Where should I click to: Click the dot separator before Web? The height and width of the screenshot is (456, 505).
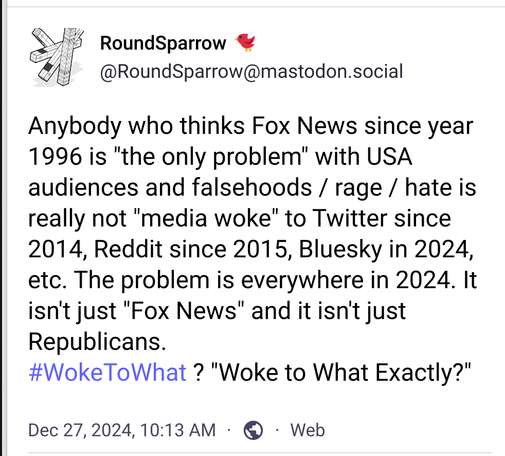tap(277, 430)
